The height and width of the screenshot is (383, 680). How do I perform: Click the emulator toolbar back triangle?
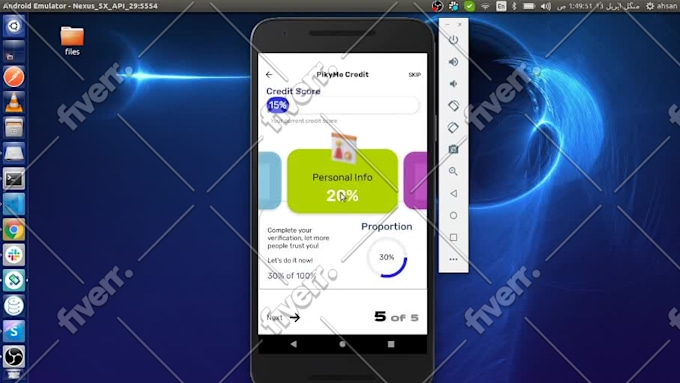[453, 193]
